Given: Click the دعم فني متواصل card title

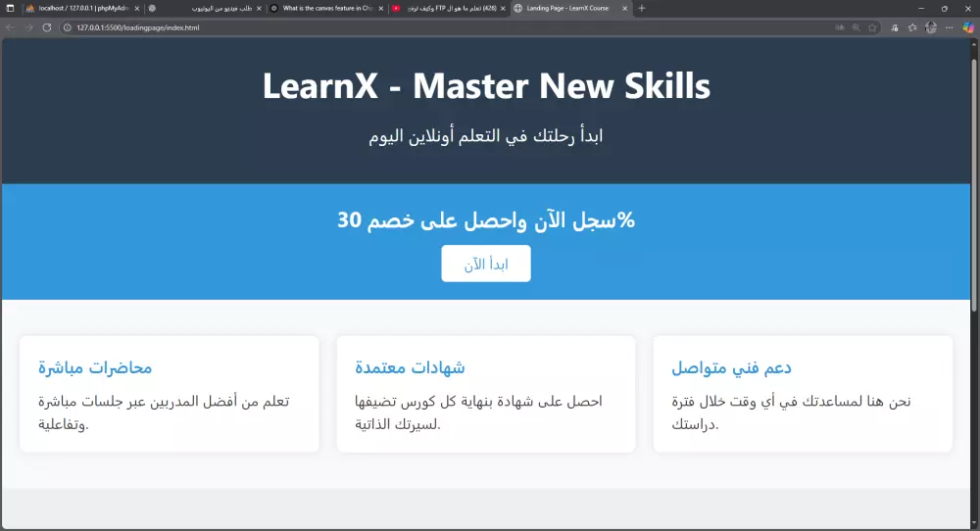Looking at the screenshot, I should 732,367.
